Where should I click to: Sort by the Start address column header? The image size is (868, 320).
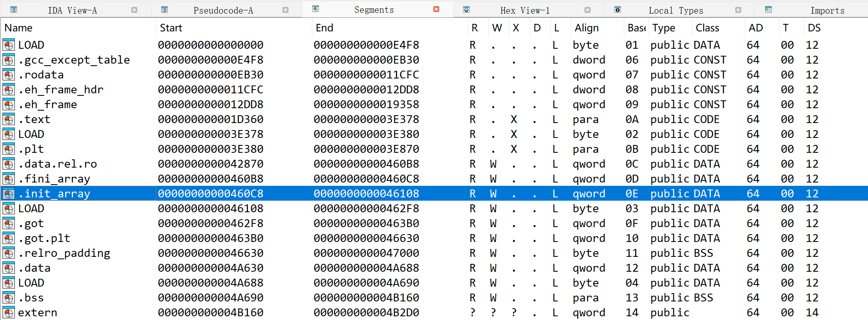[x=171, y=28]
